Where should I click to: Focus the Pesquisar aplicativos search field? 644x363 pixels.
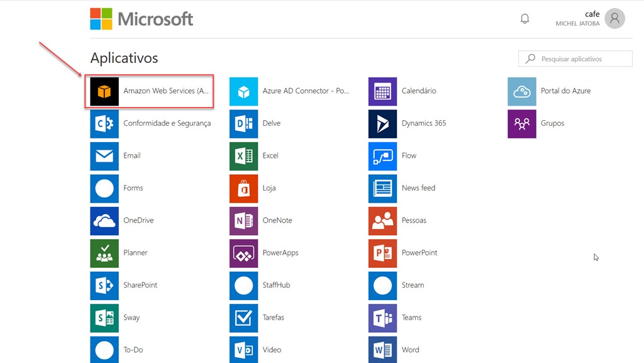pos(575,59)
